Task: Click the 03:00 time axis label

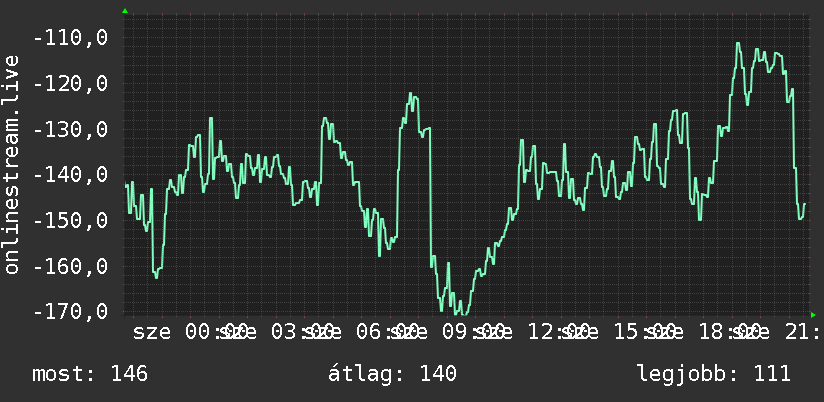Action: 302,333
